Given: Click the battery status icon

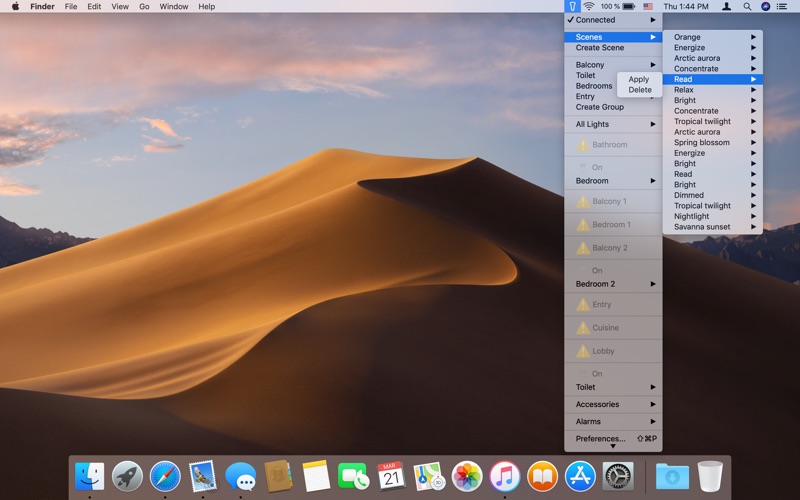Looking at the screenshot, I should [629, 7].
